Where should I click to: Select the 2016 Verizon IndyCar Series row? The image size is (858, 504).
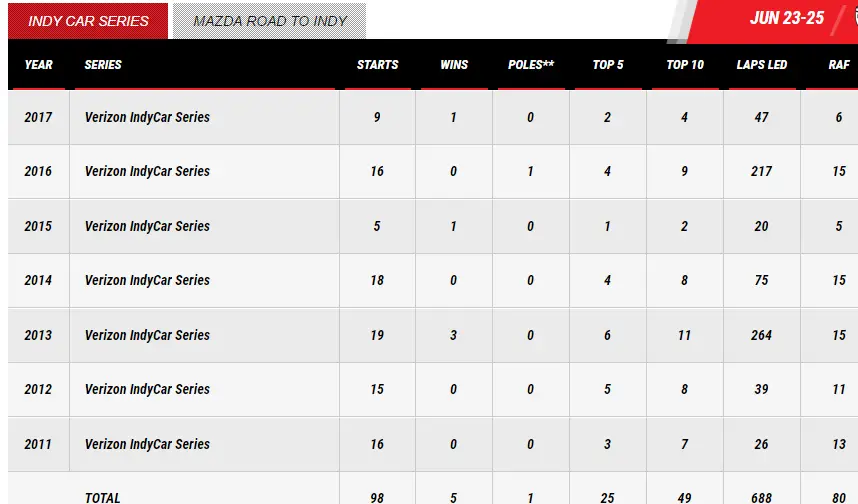click(x=147, y=171)
